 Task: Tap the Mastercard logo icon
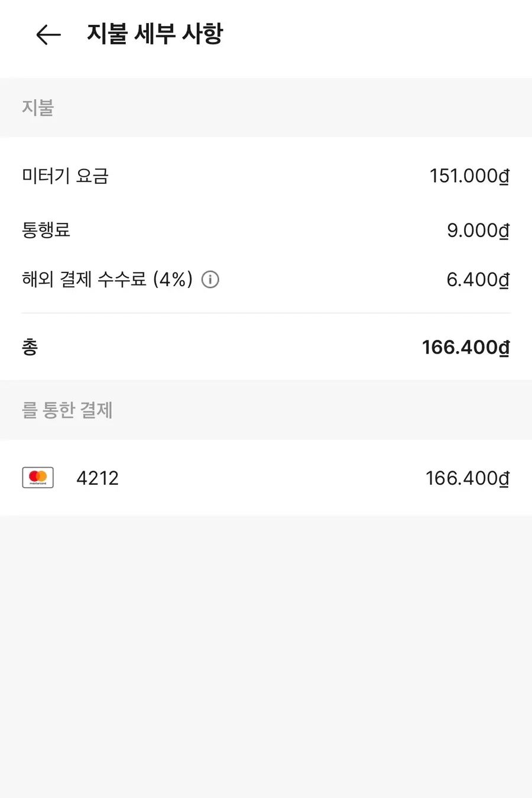[38, 478]
